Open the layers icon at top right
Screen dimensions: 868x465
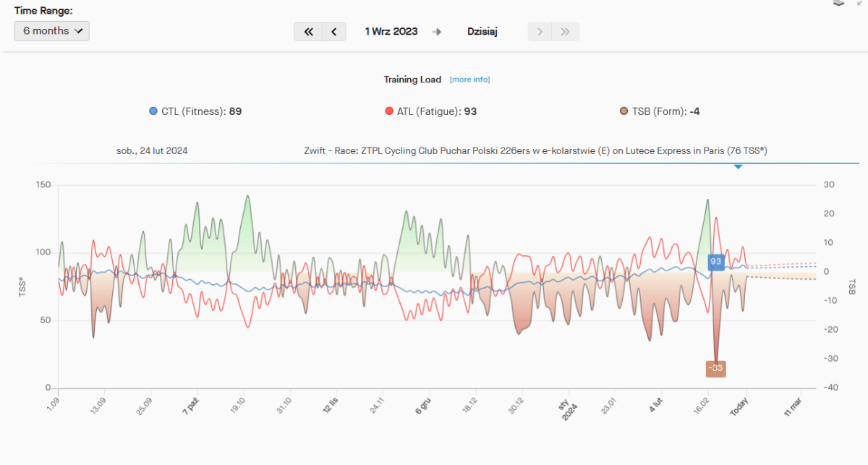tap(839, 3)
